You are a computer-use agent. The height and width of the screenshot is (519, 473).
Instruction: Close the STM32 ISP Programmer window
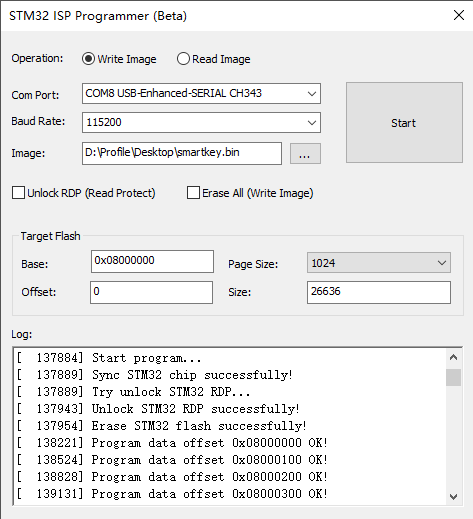point(459,15)
